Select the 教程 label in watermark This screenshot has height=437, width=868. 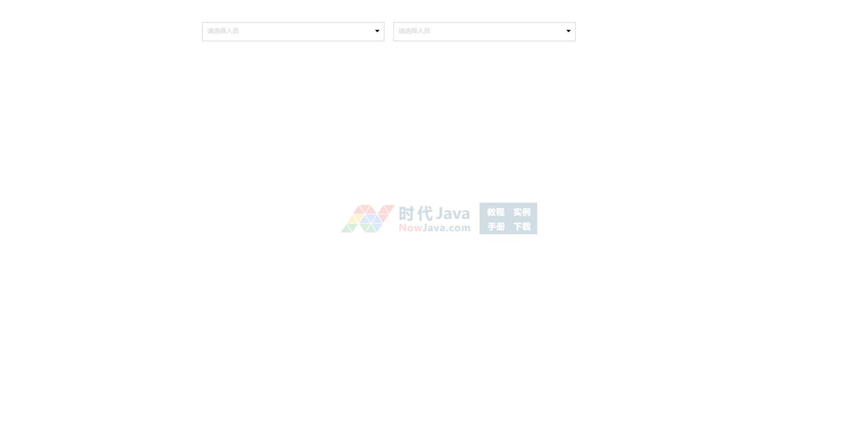point(496,212)
